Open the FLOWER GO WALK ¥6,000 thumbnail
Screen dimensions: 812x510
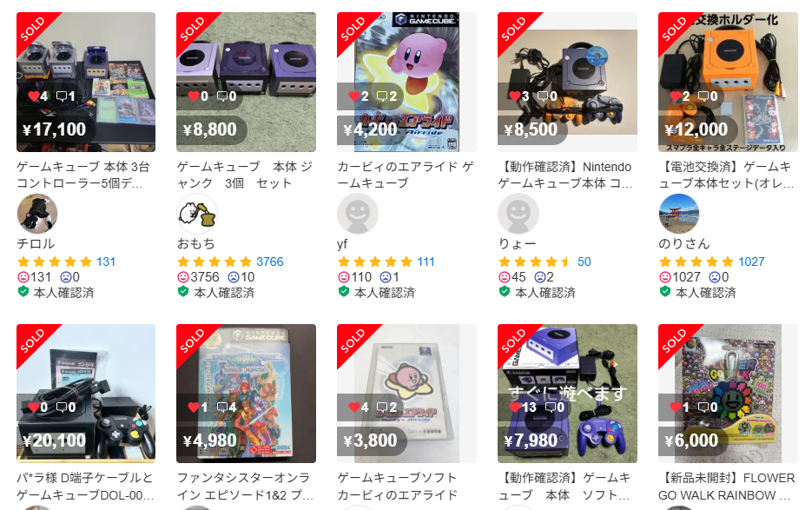point(728,394)
